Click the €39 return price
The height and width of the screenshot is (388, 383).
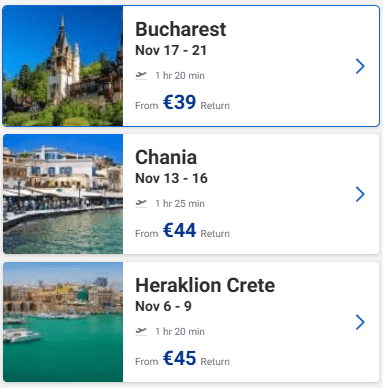click(x=179, y=102)
